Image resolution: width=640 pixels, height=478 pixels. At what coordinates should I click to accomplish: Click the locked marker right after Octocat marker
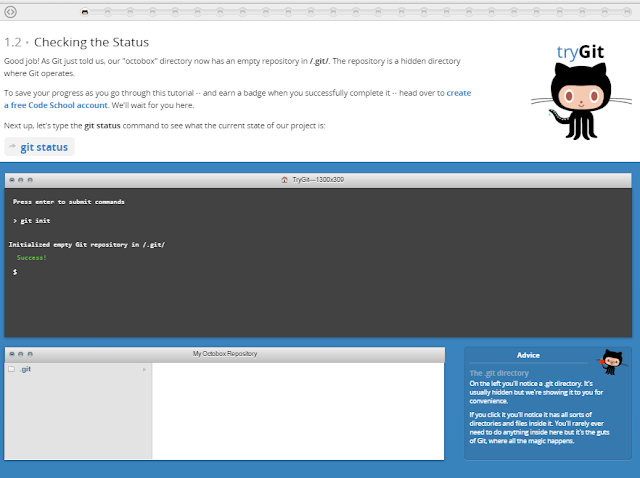point(107,12)
